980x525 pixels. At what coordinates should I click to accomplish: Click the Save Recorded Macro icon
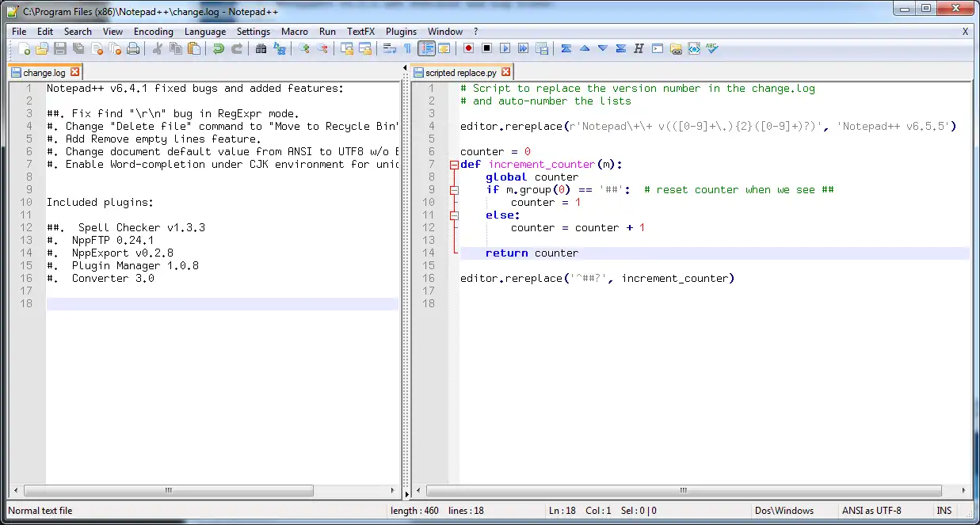(x=541, y=49)
